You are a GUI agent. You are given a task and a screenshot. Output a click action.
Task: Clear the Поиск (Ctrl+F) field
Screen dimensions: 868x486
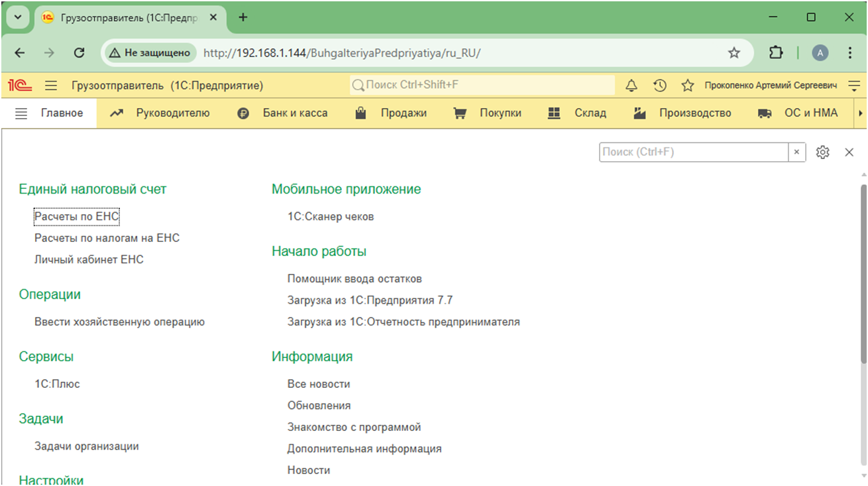[x=797, y=152]
